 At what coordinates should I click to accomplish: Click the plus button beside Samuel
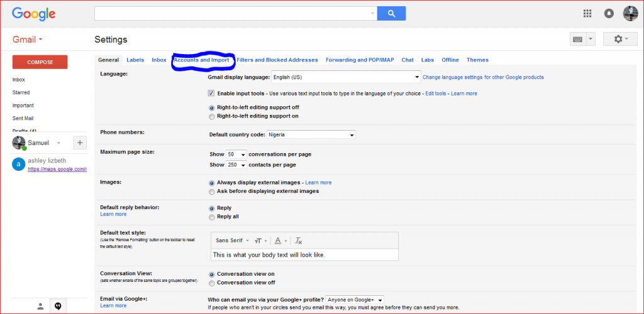[x=80, y=143]
